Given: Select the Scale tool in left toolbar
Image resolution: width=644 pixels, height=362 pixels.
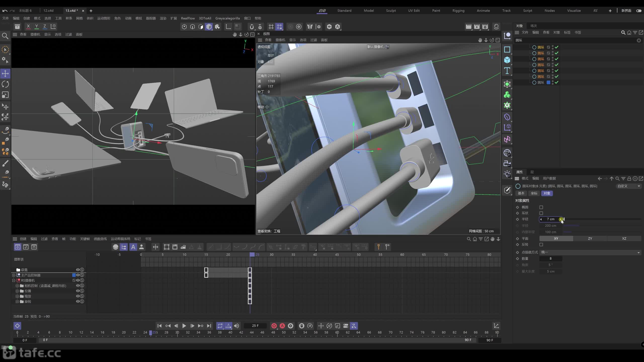Looking at the screenshot, I should tap(5, 95).
